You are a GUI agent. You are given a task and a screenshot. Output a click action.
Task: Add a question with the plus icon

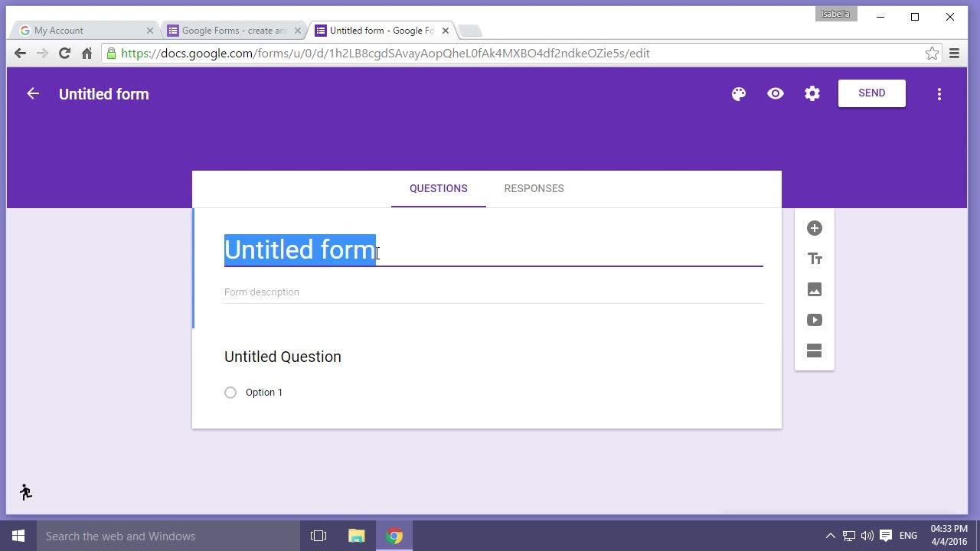tap(815, 228)
